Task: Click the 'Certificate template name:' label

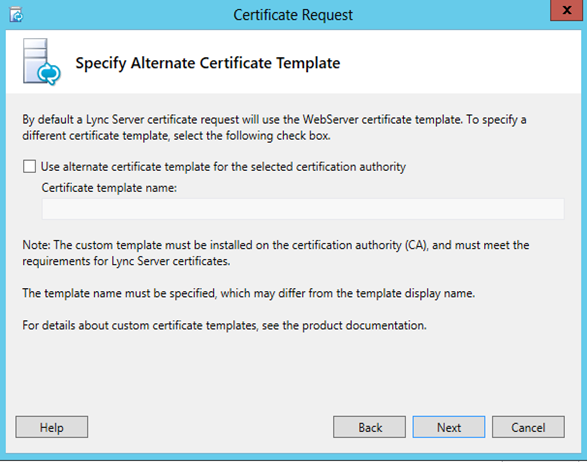Action: coord(109,188)
